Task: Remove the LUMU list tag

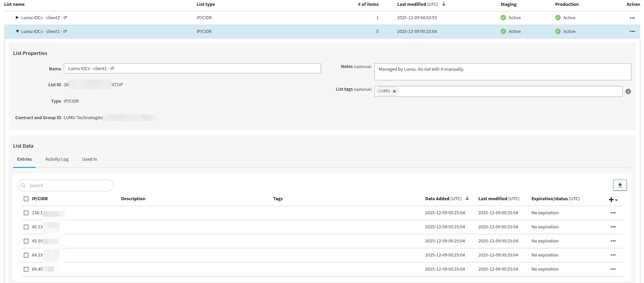Action: pos(394,92)
